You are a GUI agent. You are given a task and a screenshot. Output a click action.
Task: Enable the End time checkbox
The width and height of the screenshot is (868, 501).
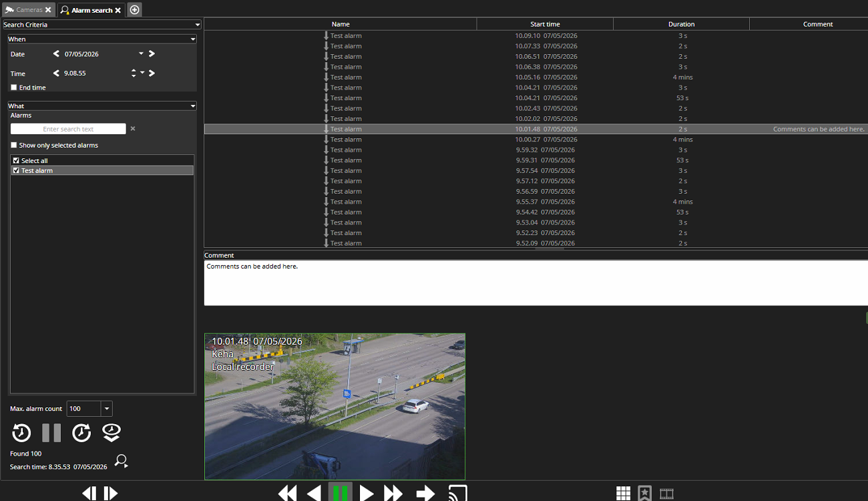tap(14, 88)
